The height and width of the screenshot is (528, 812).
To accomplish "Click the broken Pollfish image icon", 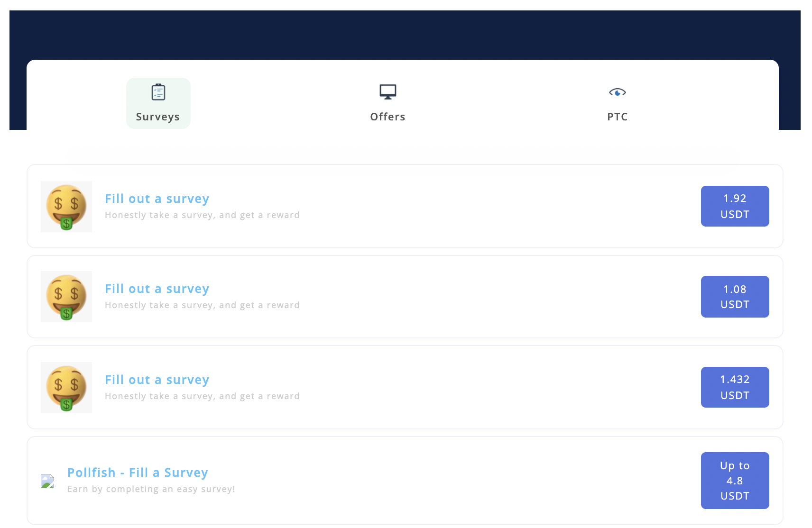I will point(47,481).
